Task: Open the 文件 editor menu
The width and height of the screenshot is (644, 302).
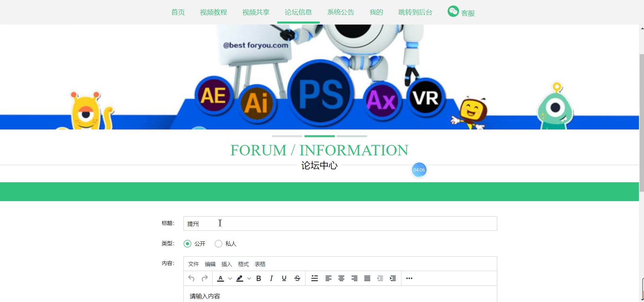Action: pos(193,264)
